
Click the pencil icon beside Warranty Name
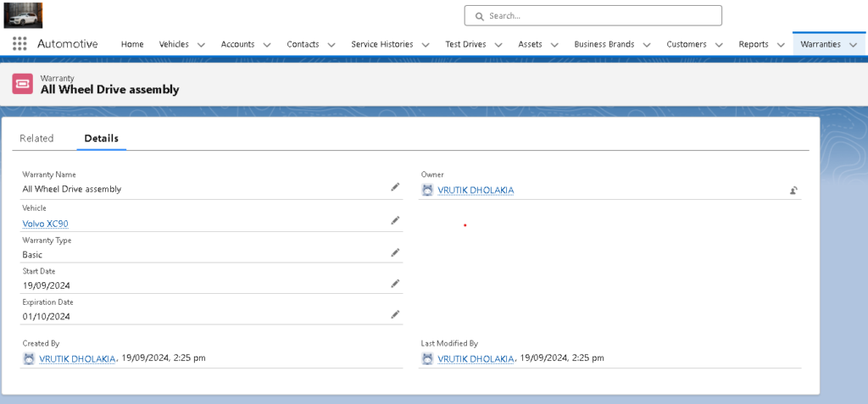click(395, 187)
